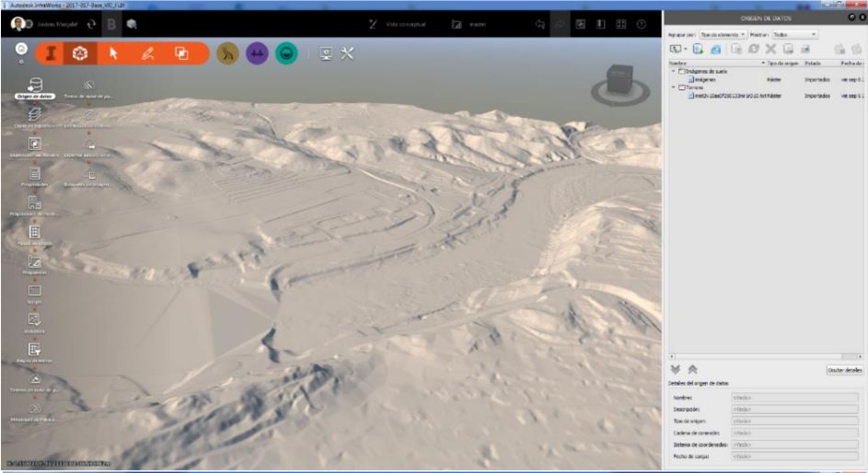Click the Ocultar detalles button
The width and height of the screenshot is (868, 473).
[843, 370]
